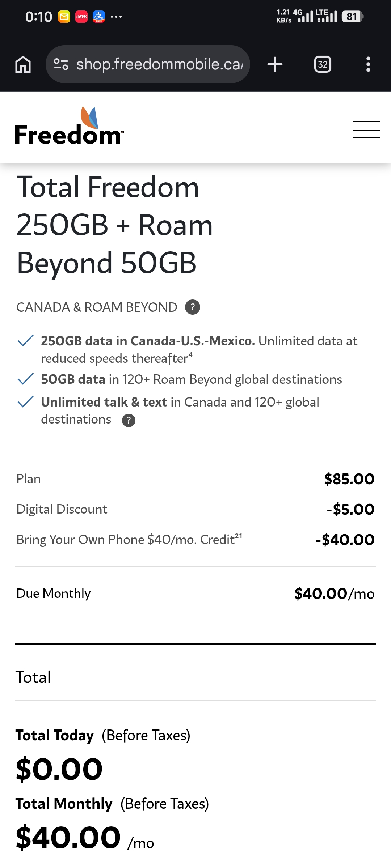Viewport: 391px width, 868px height.
Task: Open the browser three-dot overflow menu
Action: coord(368,64)
